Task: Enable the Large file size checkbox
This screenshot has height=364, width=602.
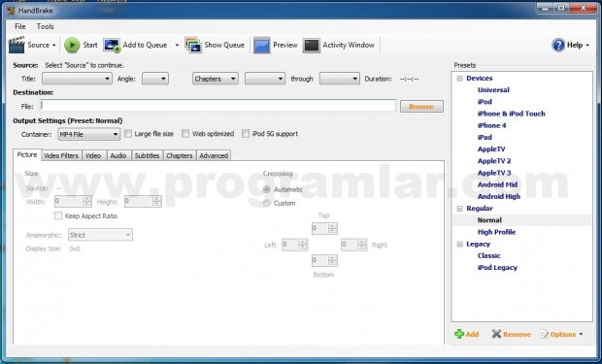Action: click(x=128, y=134)
